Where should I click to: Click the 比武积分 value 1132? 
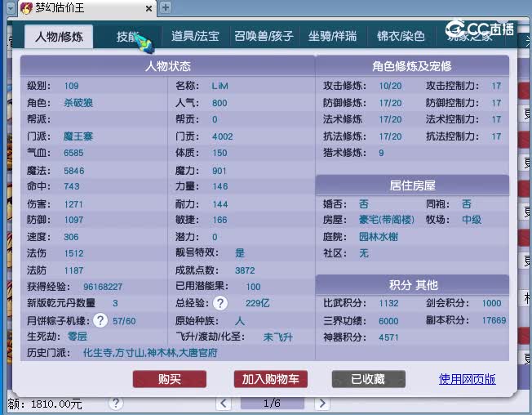coord(389,303)
